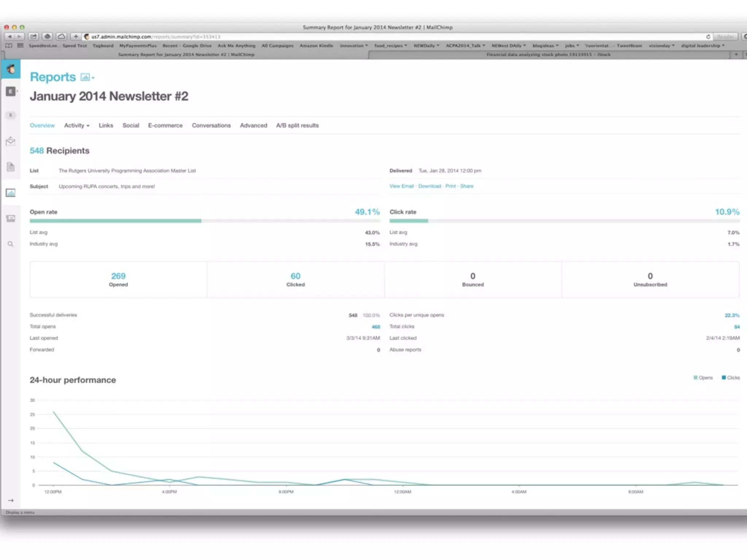
Task: Click the Safari share toolbar icon
Action: pos(34,36)
